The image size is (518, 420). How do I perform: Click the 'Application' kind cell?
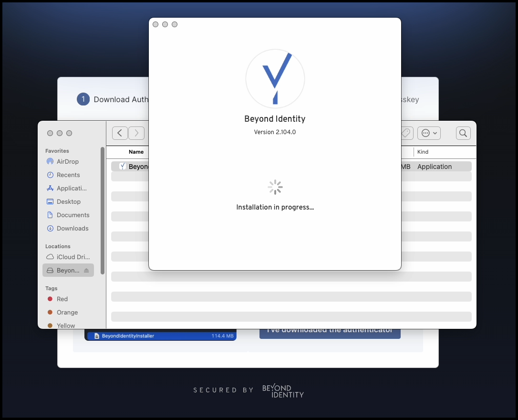coord(434,167)
